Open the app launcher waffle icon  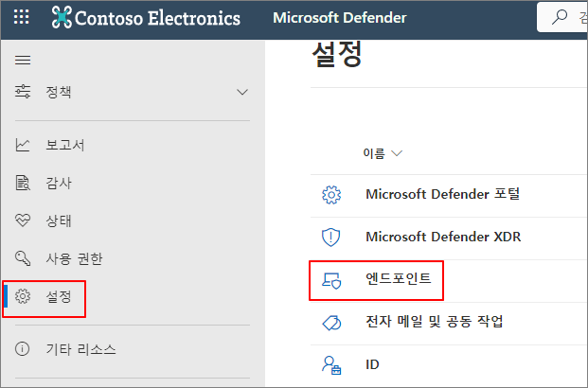(x=22, y=17)
